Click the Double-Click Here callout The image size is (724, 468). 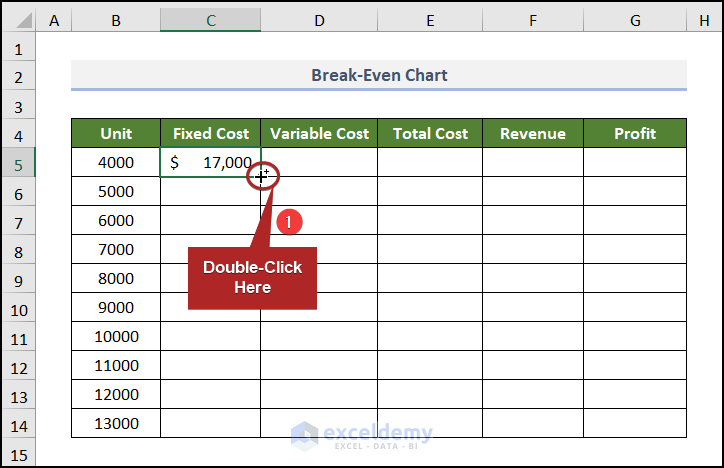tap(252, 277)
